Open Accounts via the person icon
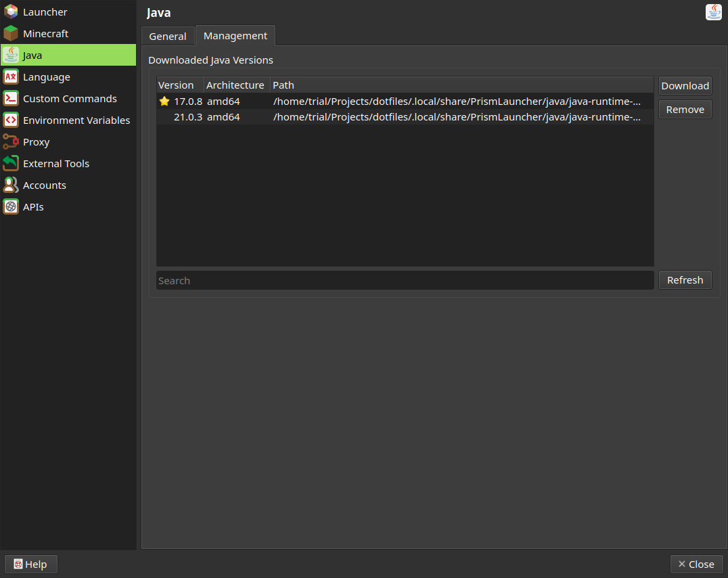 (11, 185)
